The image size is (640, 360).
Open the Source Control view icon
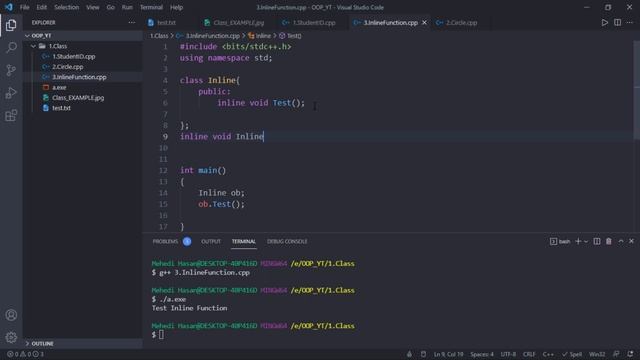[11, 70]
